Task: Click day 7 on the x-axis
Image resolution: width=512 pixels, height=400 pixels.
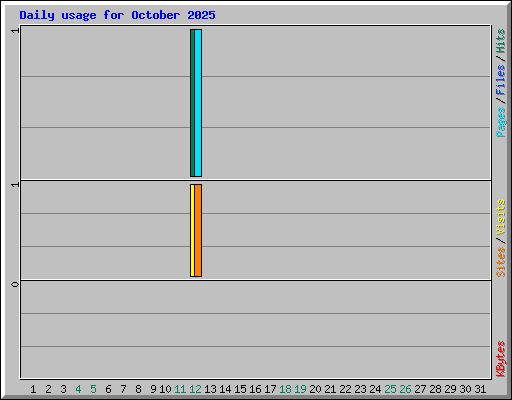Action: 123,389
